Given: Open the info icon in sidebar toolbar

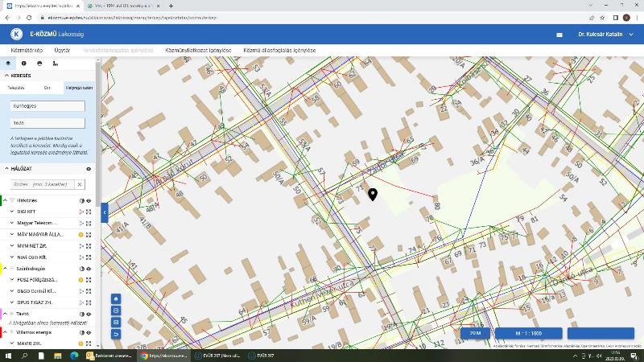Looking at the screenshot, I should [24, 64].
